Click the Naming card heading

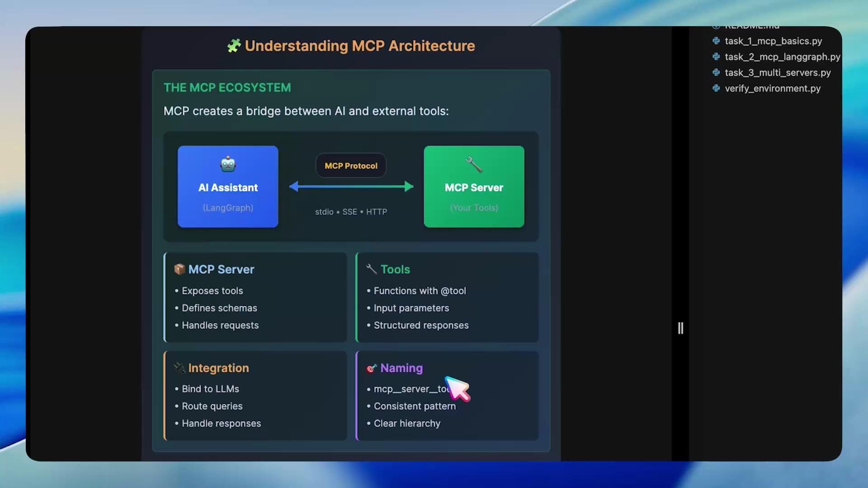pyautogui.click(x=401, y=368)
